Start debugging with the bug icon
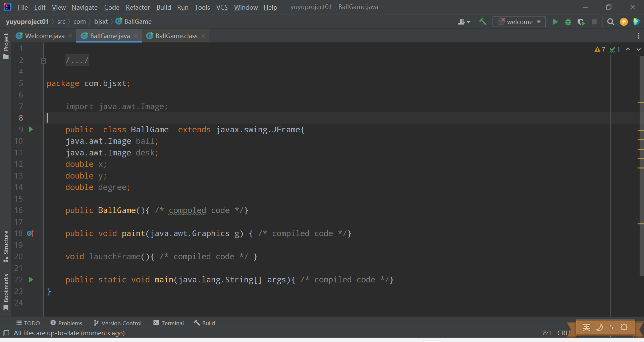Image resolution: width=644 pixels, height=342 pixels. [568, 22]
